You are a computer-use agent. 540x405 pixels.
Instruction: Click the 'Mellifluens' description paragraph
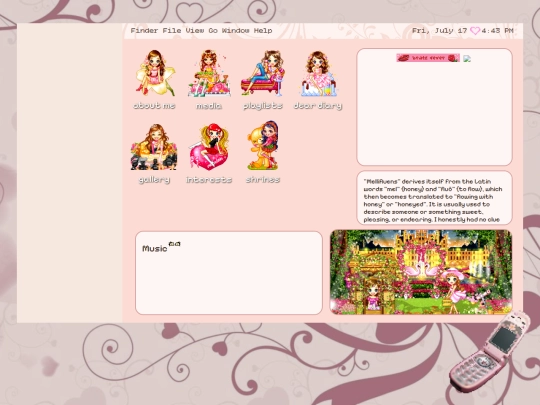[433, 200]
